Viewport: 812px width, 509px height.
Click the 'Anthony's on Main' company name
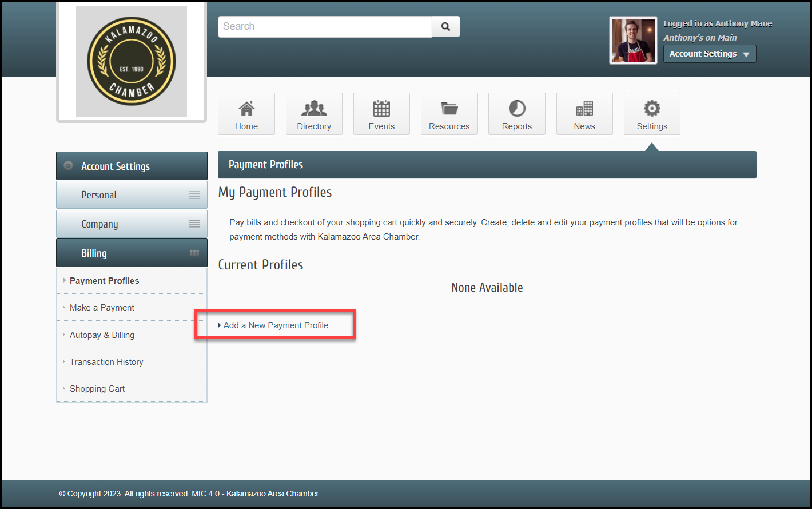(700, 38)
